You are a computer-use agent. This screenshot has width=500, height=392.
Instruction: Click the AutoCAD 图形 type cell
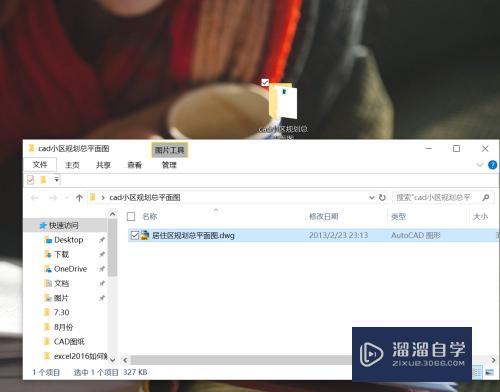coord(416,235)
